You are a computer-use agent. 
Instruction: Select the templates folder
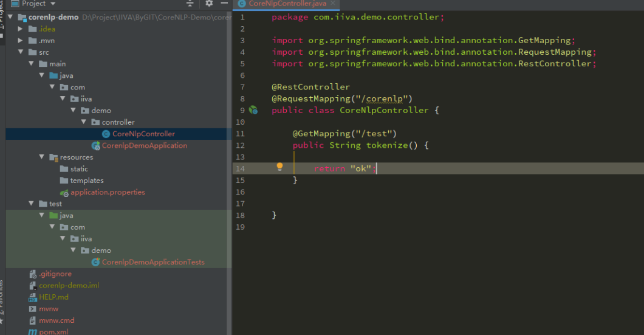pyautogui.click(x=87, y=181)
